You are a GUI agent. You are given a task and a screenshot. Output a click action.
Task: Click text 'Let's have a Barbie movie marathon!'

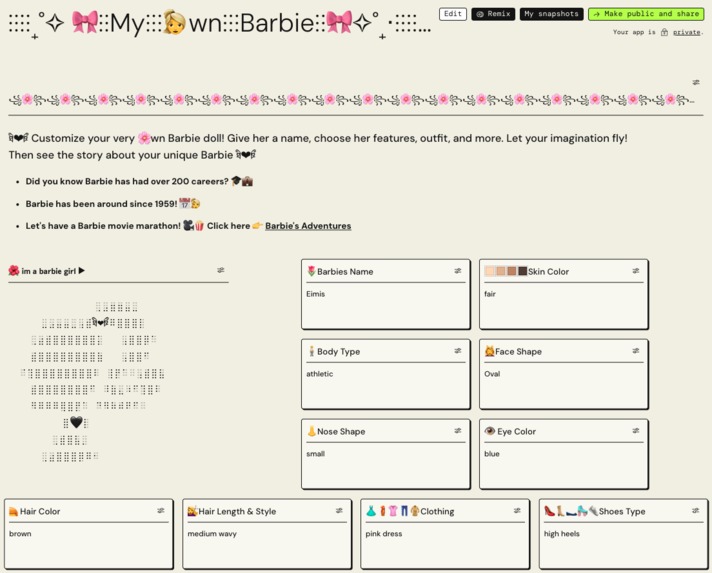point(103,226)
